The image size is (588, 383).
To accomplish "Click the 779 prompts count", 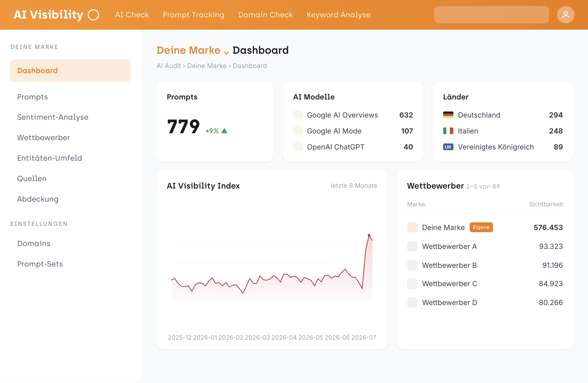I will [x=183, y=127].
